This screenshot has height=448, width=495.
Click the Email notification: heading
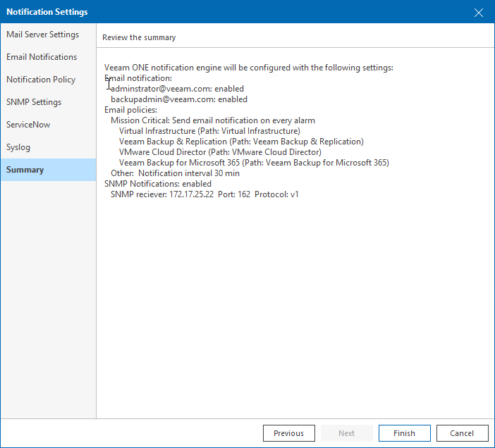click(x=138, y=78)
